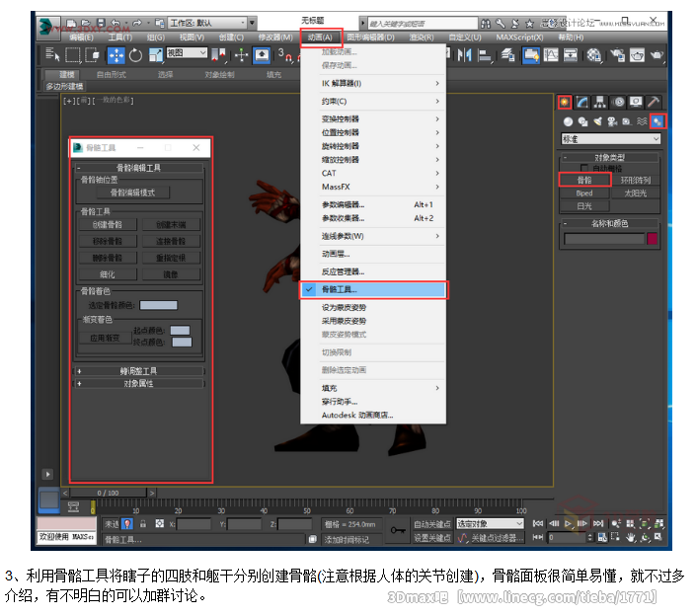Click the object color swatch
Viewport: 696px width, 616px height.
click(x=652, y=239)
